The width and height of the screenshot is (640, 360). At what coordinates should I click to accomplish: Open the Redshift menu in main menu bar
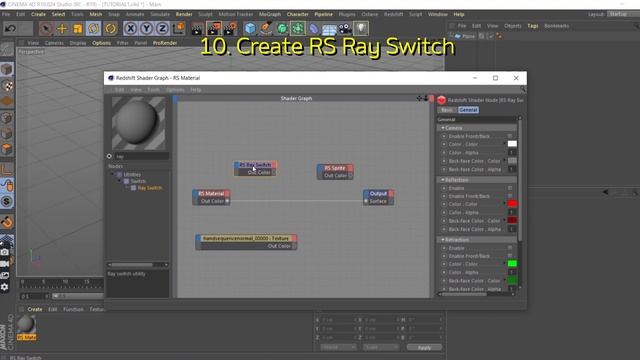click(393, 14)
